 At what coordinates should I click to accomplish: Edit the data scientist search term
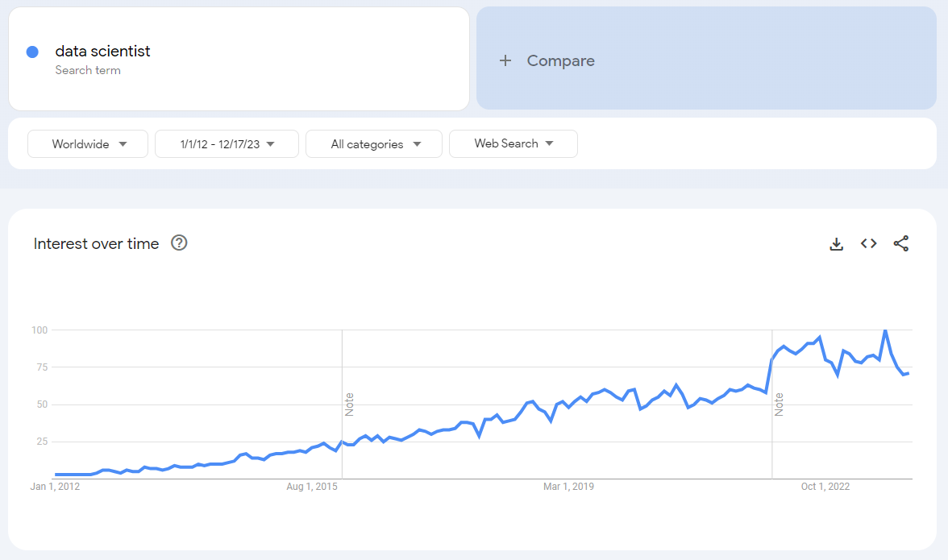pyautogui.click(x=102, y=51)
